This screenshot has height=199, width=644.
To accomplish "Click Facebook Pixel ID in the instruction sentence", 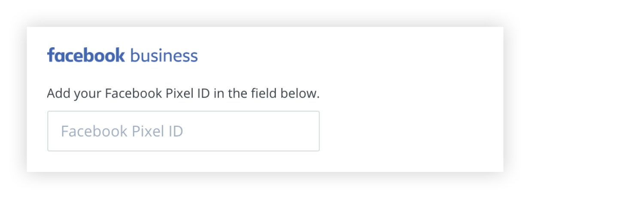I will pos(158,93).
